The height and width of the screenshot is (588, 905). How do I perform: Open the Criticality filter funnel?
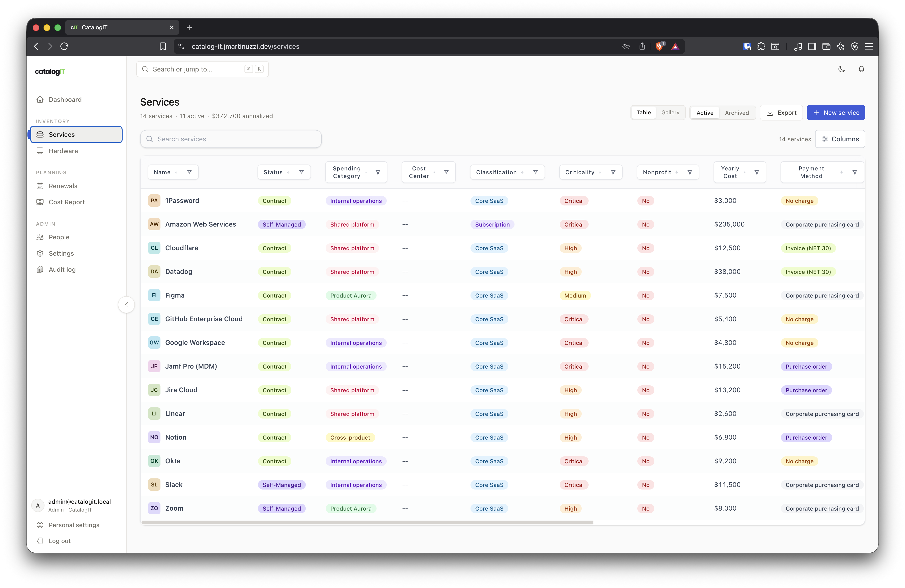pos(613,172)
